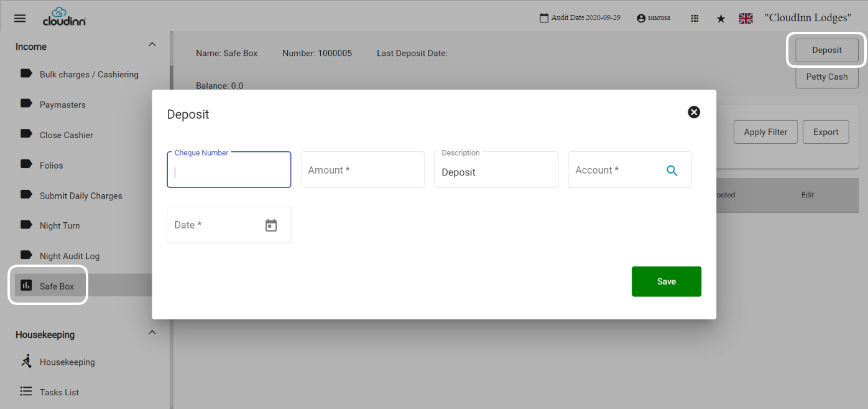Viewport: 868px width, 409px height.
Task: Click the Date field
Action: coord(229,225)
